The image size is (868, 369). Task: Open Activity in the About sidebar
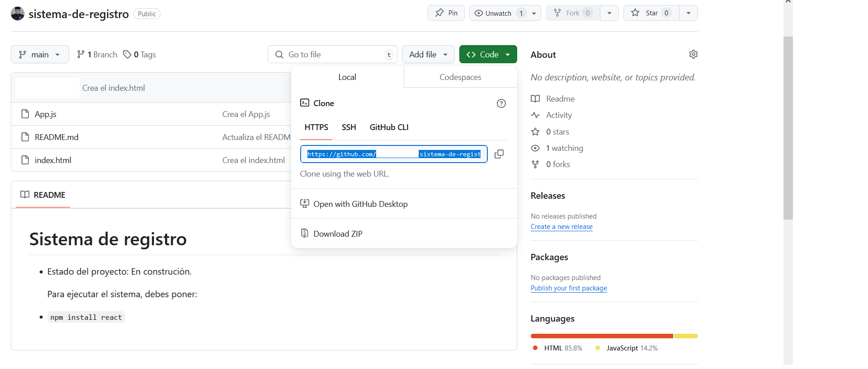point(551,115)
